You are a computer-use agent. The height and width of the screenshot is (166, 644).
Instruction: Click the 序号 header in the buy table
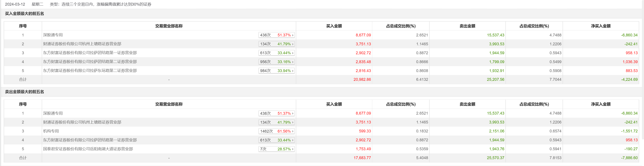(23, 26)
